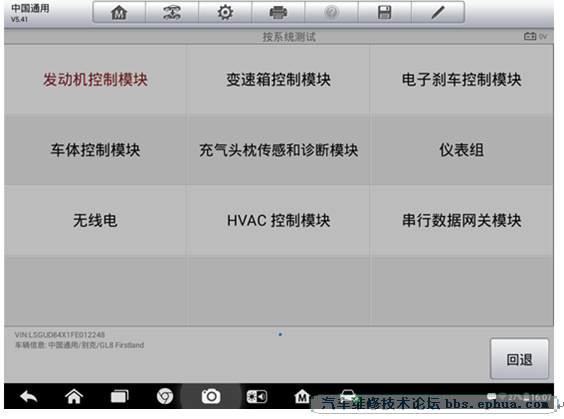Image resolution: width=564 pixels, height=419 pixels.
Task: Select 变速箱控制模块 module
Action: [x=278, y=79]
